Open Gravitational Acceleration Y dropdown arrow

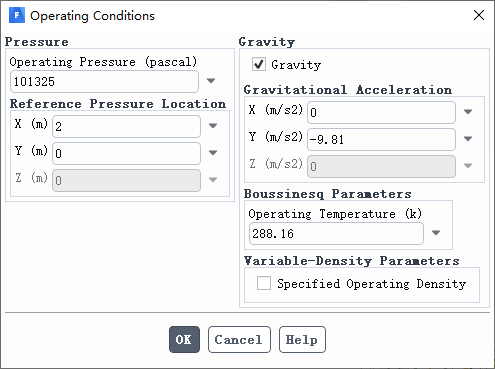click(x=468, y=139)
